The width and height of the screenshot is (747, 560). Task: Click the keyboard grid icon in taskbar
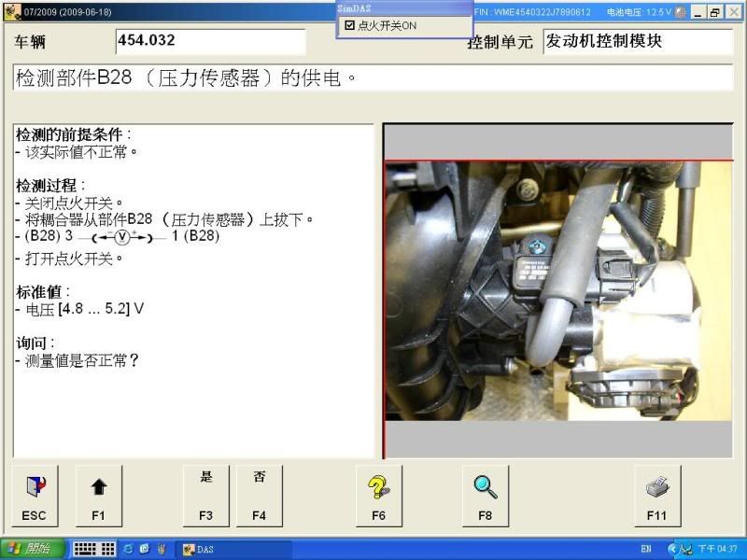click(93, 550)
